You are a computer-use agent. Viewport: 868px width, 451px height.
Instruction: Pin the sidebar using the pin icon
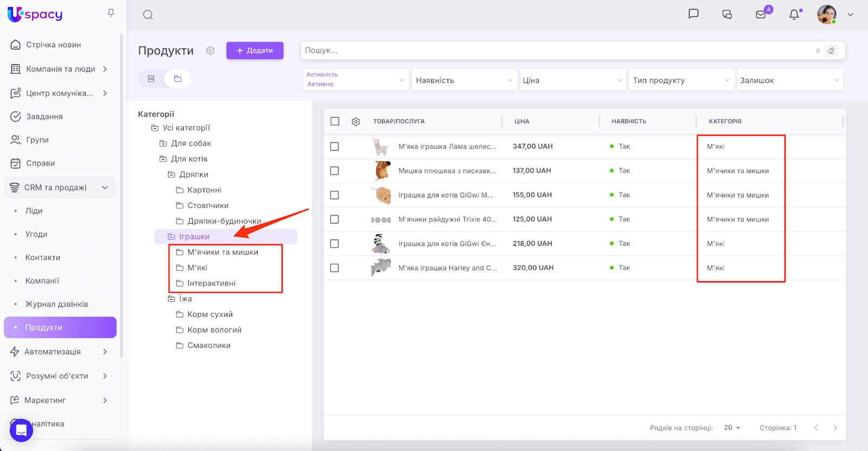pyautogui.click(x=111, y=13)
